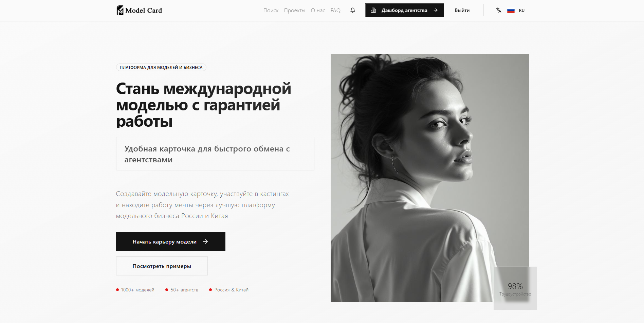Click the Model Card logo icon
Screen dimensions: 644x323
coord(120,10)
